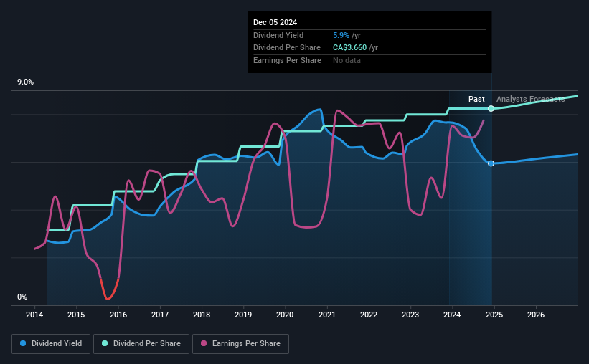Click the 2014 x-axis label
The height and width of the screenshot is (364, 589).
point(34,315)
